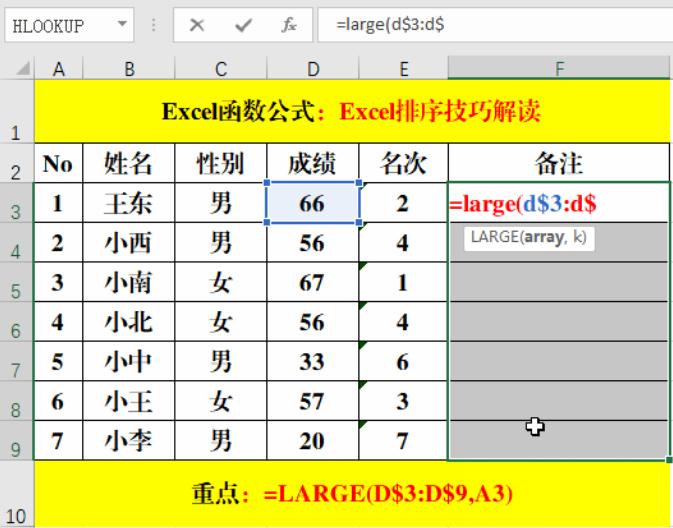Click the '名次' header cell
The image size is (673, 528).
(403, 163)
